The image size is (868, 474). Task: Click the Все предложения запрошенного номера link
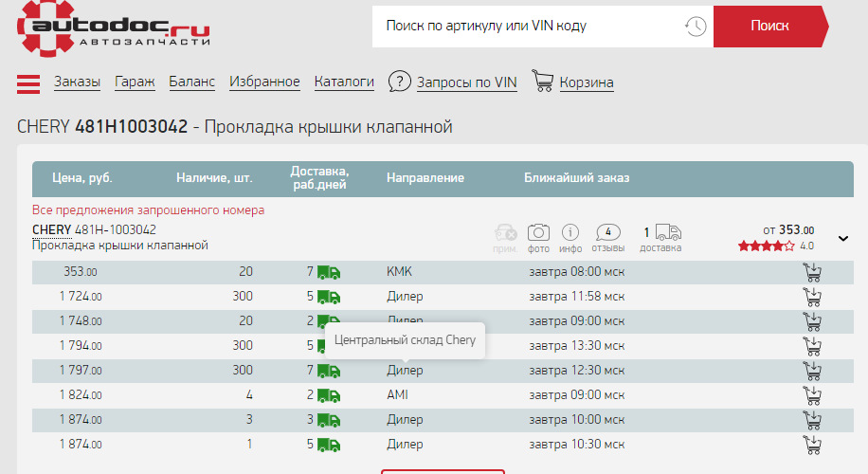149,210
